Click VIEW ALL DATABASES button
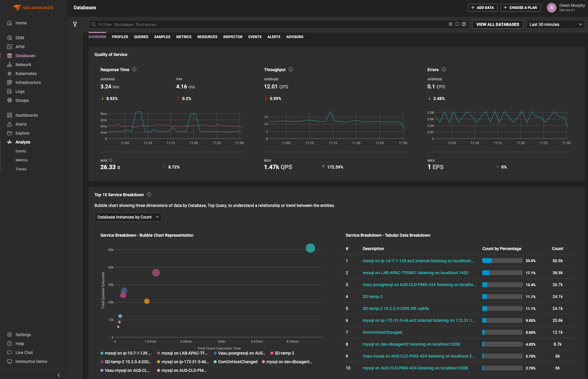This screenshot has height=379, width=588. pos(498,24)
